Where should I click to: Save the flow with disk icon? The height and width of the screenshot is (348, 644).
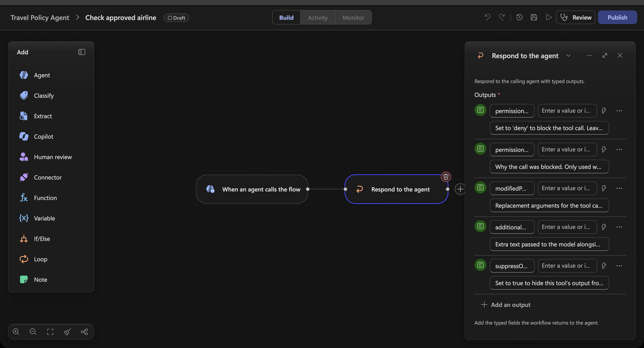(x=534, y=17)
